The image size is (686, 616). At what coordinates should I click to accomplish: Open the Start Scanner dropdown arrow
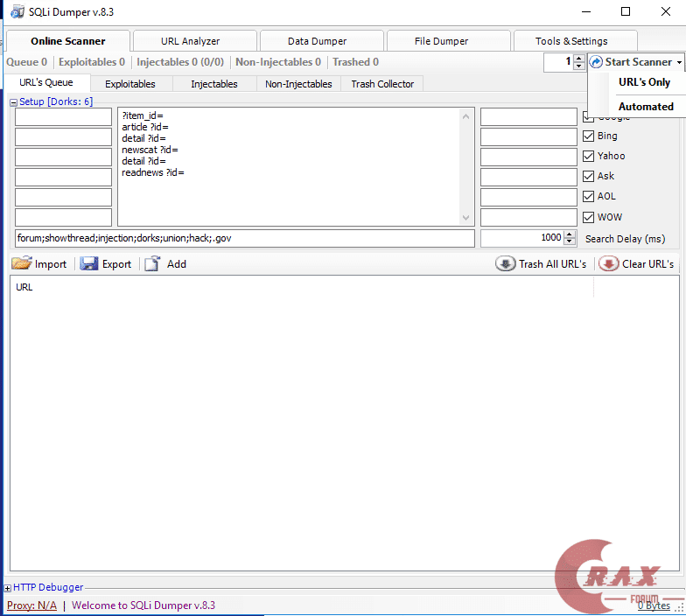click(679, 63)
